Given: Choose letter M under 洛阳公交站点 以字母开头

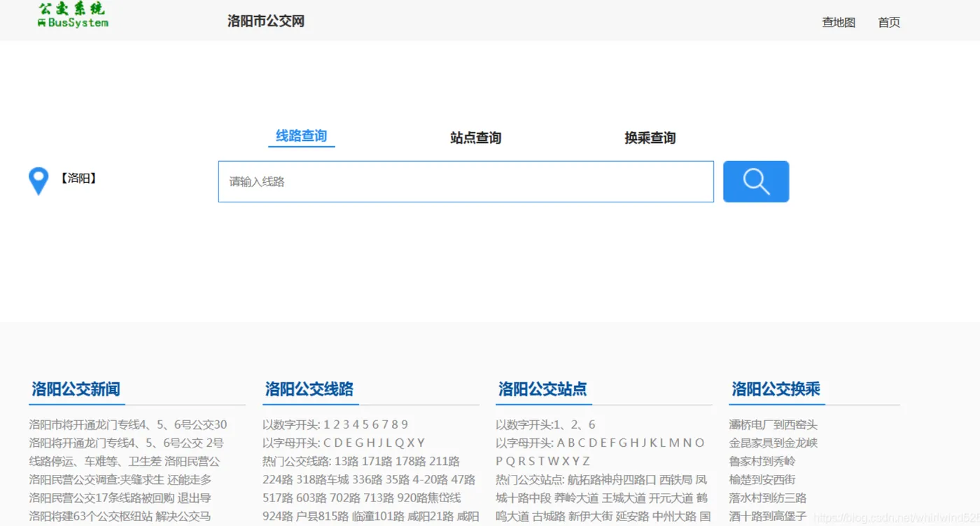Looking at the screenshot, I should pos(674,443).
